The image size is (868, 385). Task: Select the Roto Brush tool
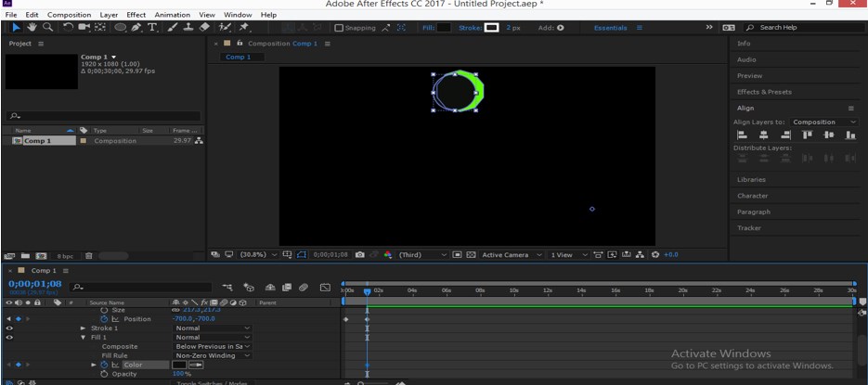point(225,27)
